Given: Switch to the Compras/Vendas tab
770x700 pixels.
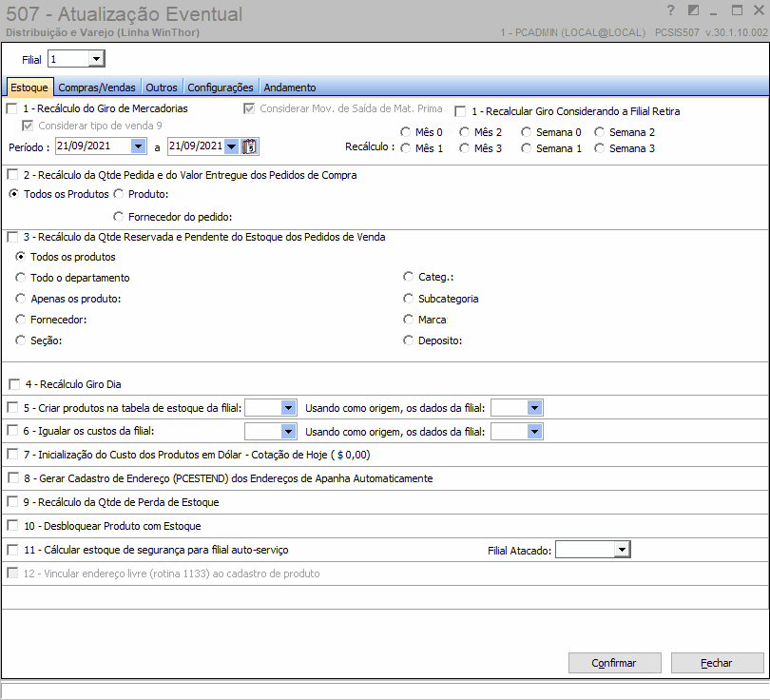Looking at the screenshot, I should click(x=97, y=87).
